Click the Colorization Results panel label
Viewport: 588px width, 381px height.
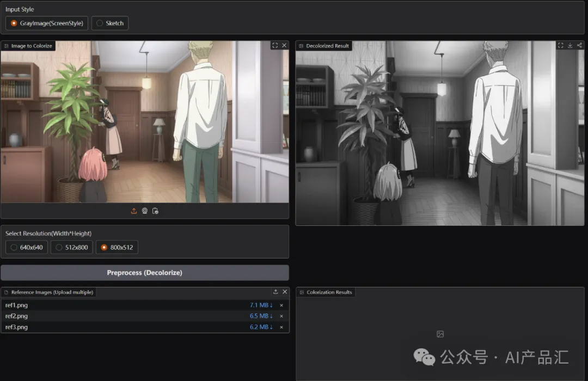pos(326,292)
